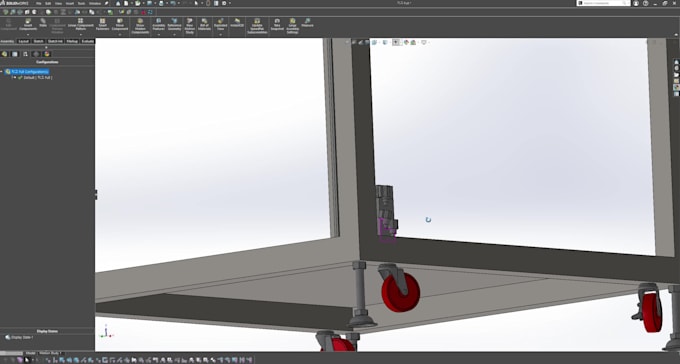This screenshot has height=364, width=680.
Task: Collapse the TCS Full Configurations tree node
Action: (x=2, y=72)
